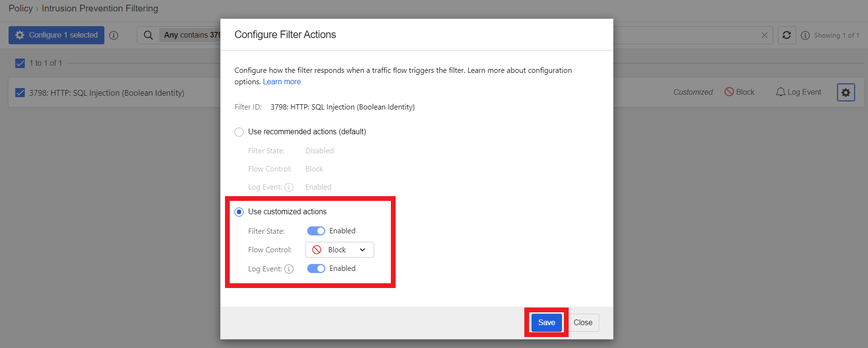868x348 pixels.
Task: Open the Flow Control Block dropdown
Action: tap(340, 250)
